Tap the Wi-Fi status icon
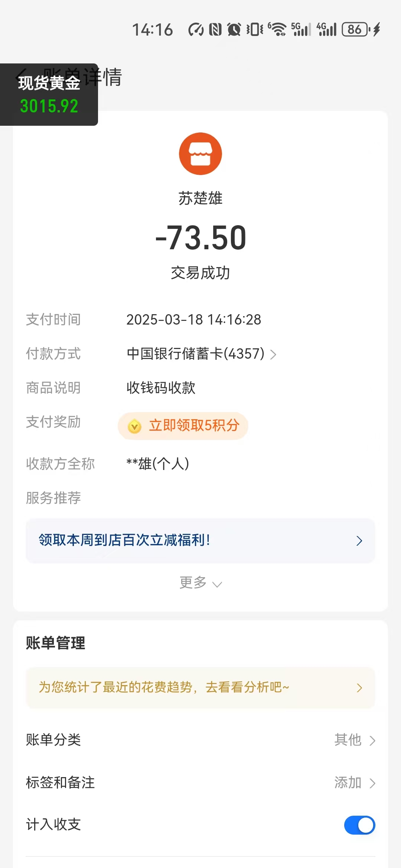Image resolution: width=401 pixels, height=868 pixels. click(277, 29)
